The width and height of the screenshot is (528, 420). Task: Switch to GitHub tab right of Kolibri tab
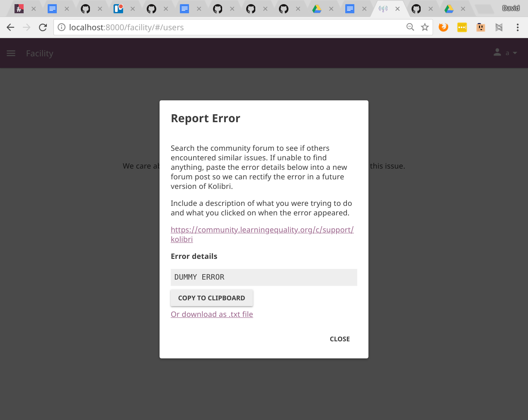(416, 9)
